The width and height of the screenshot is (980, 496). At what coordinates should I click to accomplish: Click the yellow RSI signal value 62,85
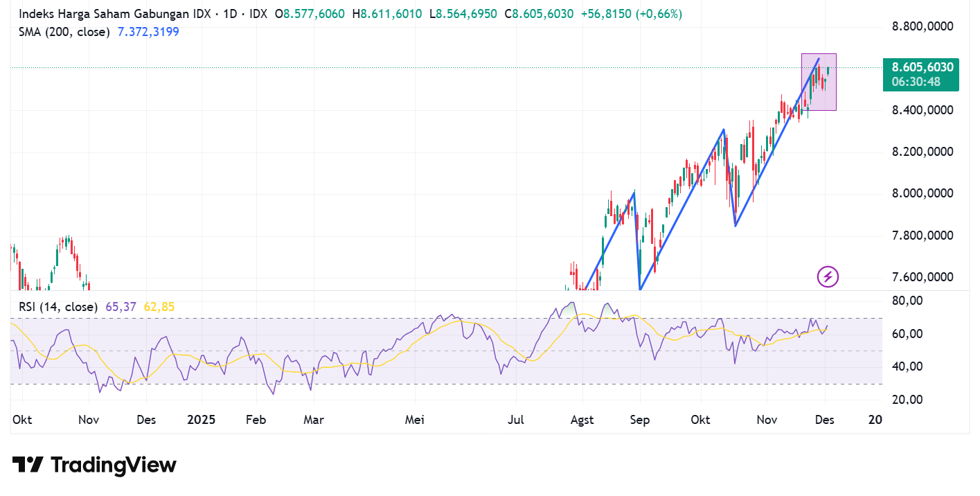pyautogui.click(x=161, y=306)
